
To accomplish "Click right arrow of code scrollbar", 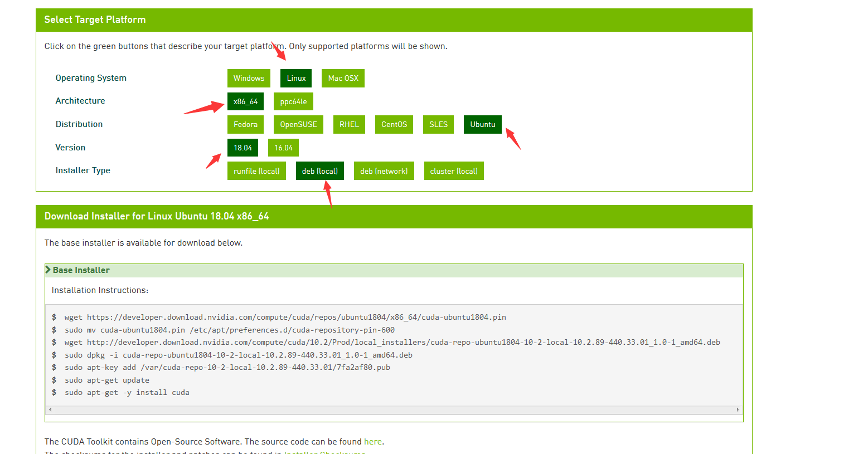I will point(738,409).
